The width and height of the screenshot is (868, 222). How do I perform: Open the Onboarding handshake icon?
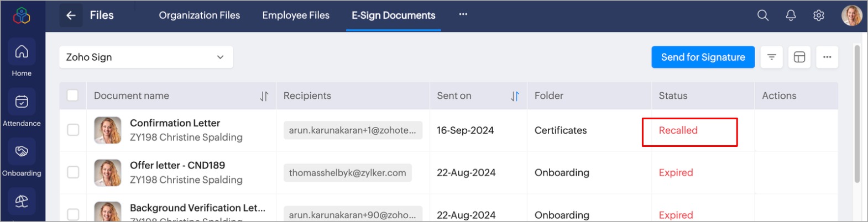coord(22,152)
